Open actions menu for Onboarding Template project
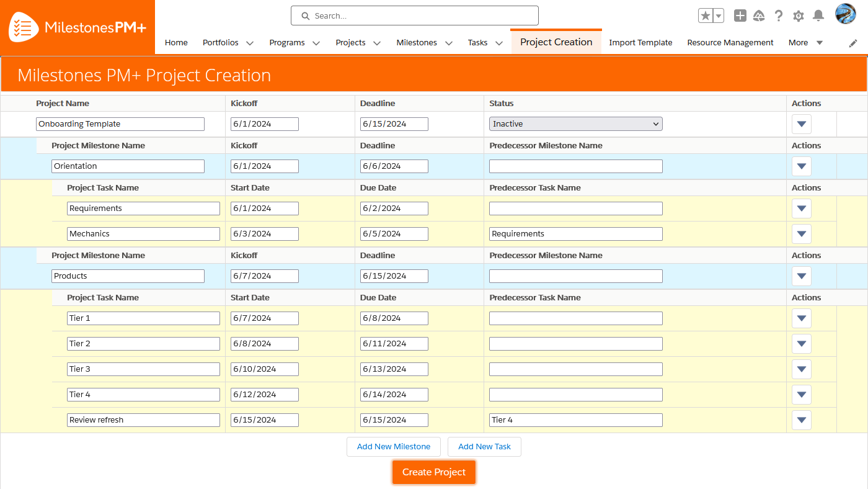868x489 pixels. pyautogui.click(x=802, y=124)
